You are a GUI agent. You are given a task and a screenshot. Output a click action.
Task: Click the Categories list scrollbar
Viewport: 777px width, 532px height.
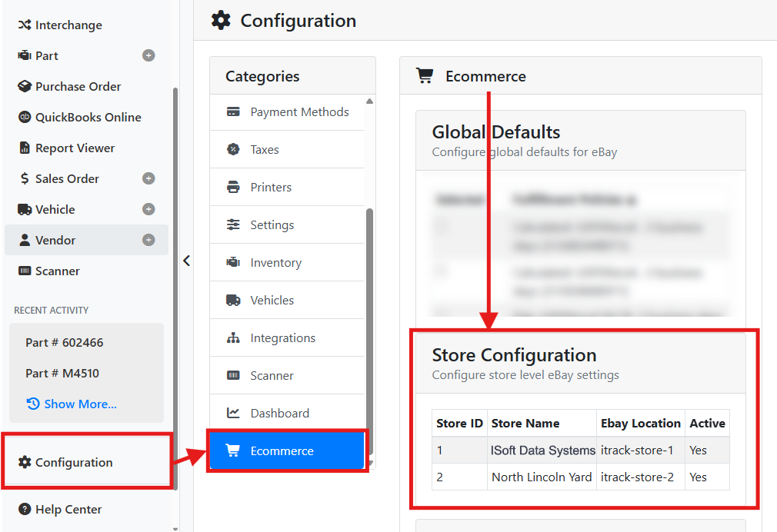click(369, 332)
